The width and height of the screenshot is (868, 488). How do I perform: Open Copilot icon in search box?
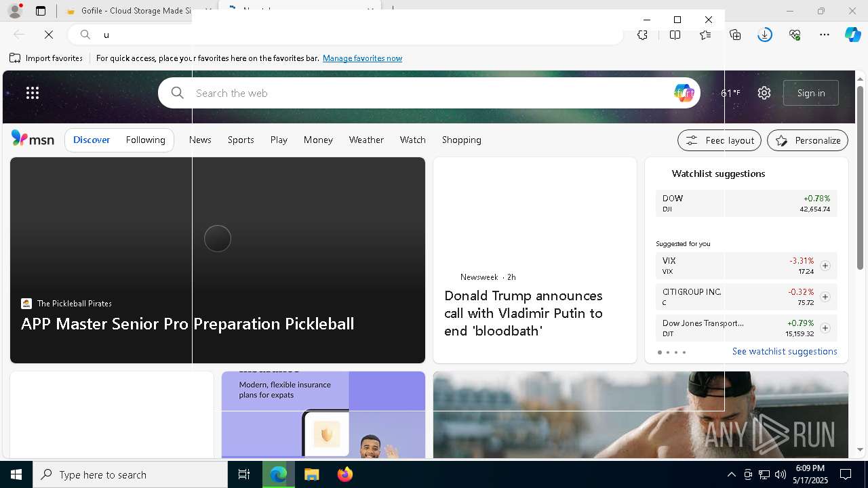(684, 93)
